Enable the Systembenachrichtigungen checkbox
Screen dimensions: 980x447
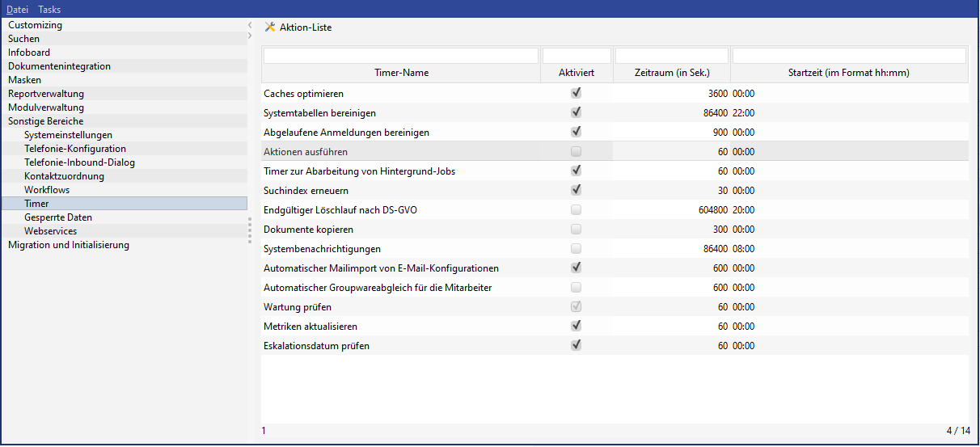point(577,248)
